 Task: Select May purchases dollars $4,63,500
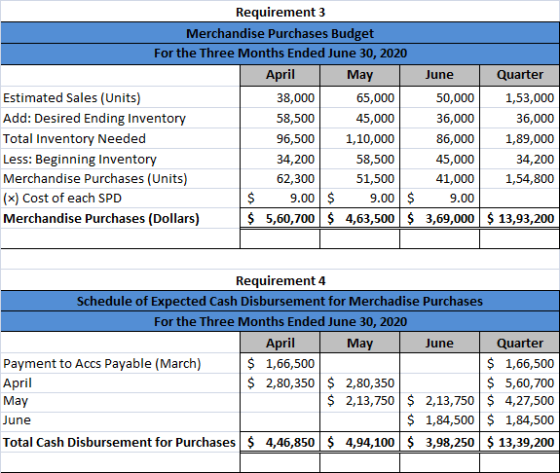pyautogui.click(x=360, y=219)
